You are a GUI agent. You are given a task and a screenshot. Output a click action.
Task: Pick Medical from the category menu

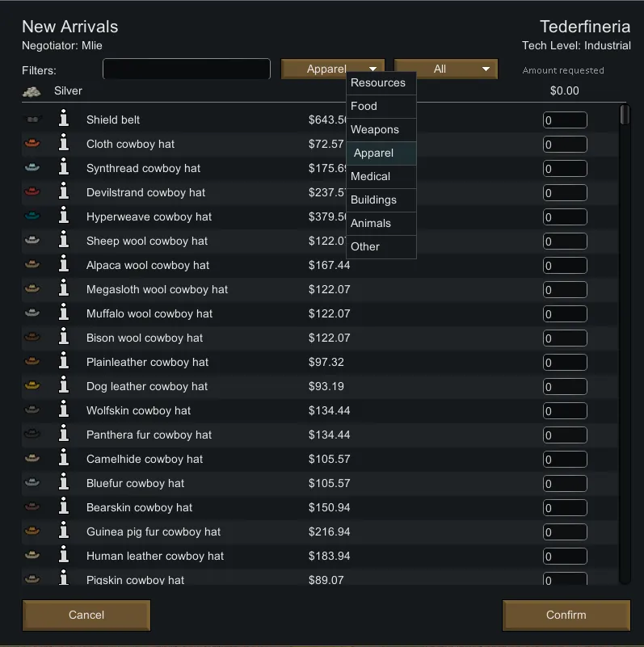point(371,176)
